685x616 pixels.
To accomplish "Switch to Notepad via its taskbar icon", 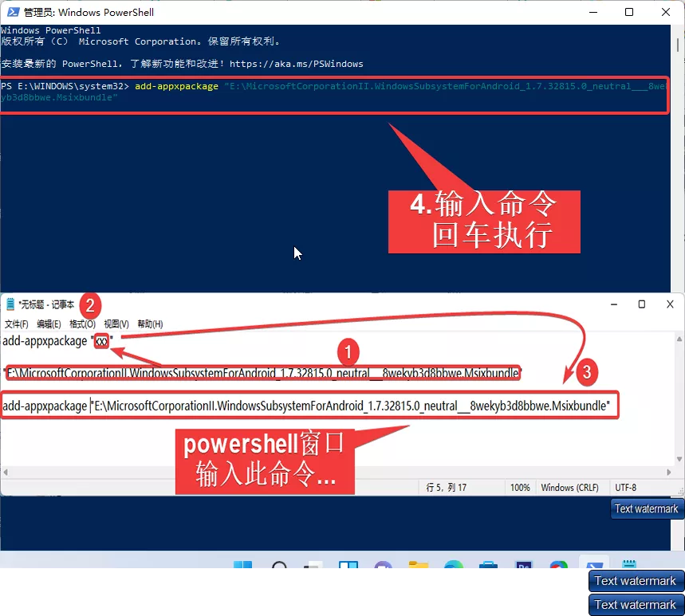I will point(629,564).
